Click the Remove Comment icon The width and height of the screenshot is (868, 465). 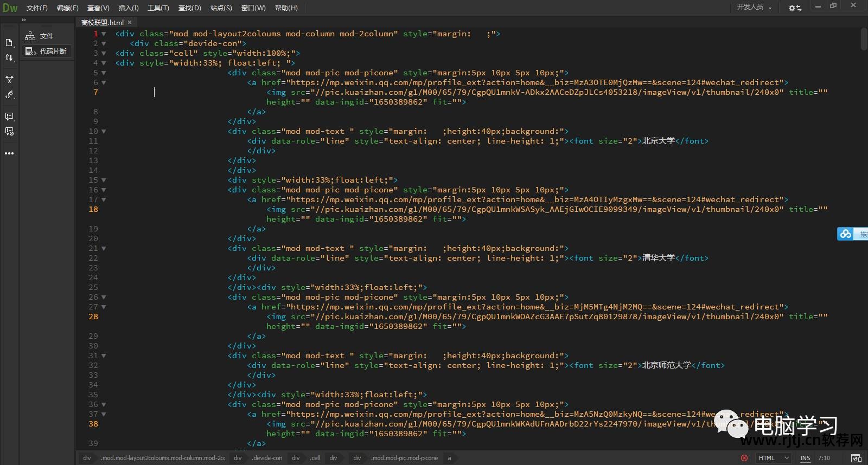pos(9,132)
